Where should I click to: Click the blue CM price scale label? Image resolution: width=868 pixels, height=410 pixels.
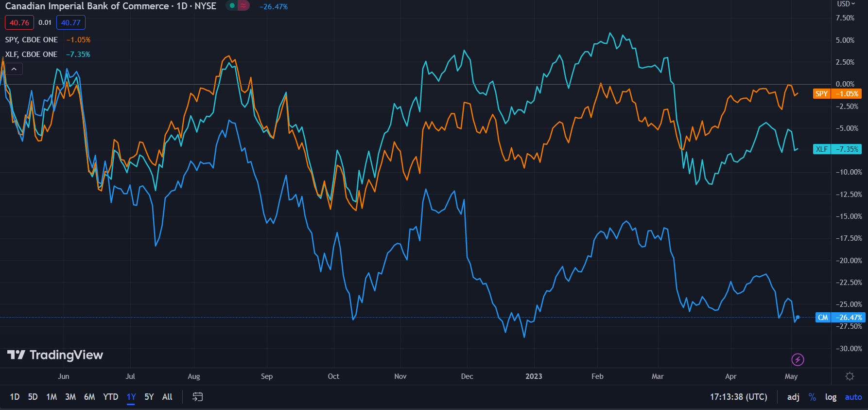[x=840, y=318]
